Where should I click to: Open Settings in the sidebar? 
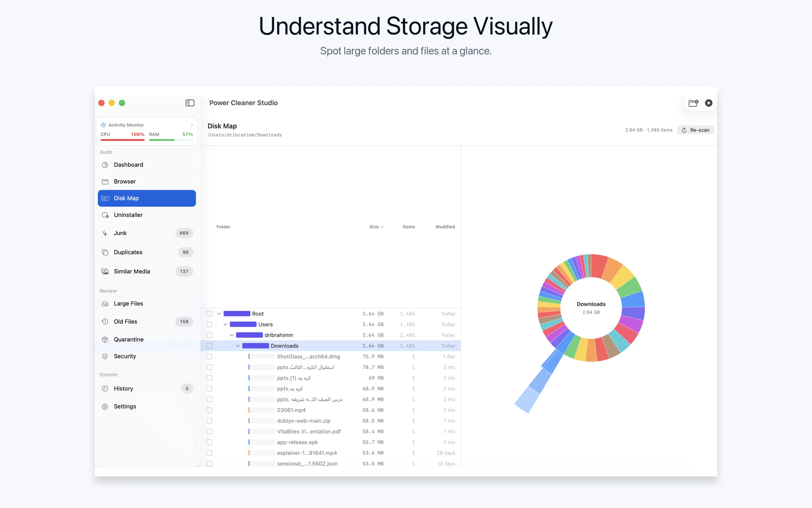[x=147, y=406]
